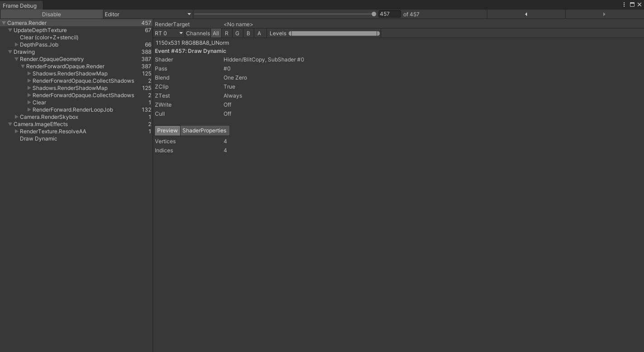Viewport: 644px width, 352px height.
Task: Collapse the Drawing node
Action: [10, 52]
